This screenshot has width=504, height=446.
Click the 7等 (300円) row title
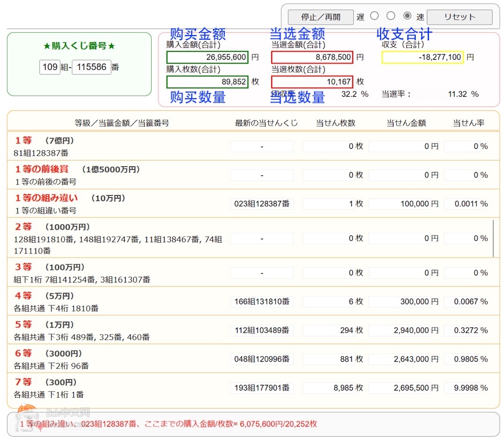46,382
